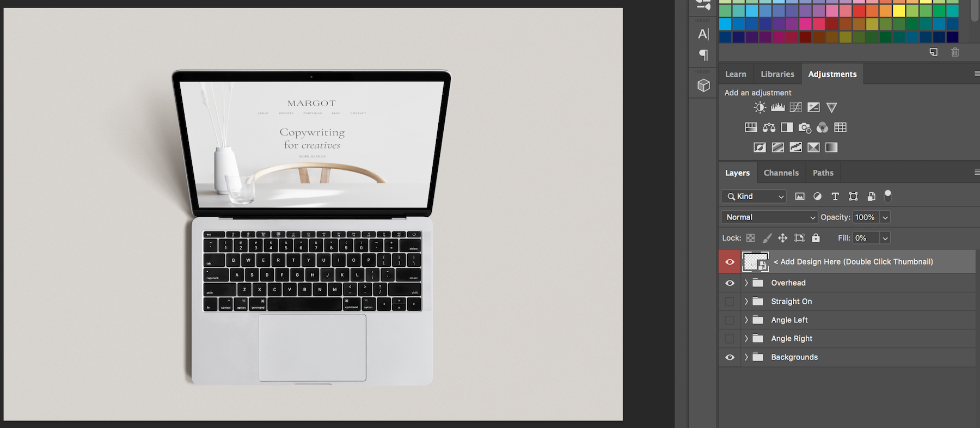Viewport: 980px width, 428px height.
Task: Open the Normal blend mode dropdown
Action: pos(769,217)
